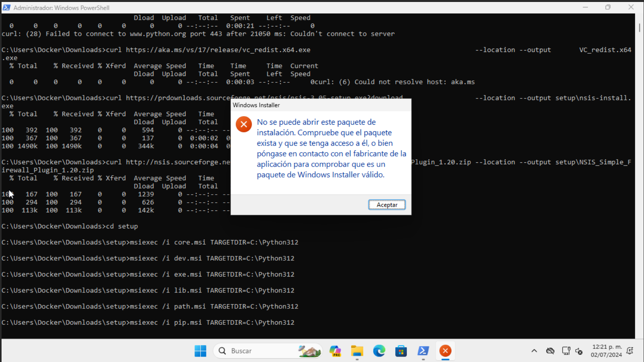Viewport: 644px width, 362px height.
Task: Click the landscape search highlight in Buscar box
Action: [x=309, y=351]
